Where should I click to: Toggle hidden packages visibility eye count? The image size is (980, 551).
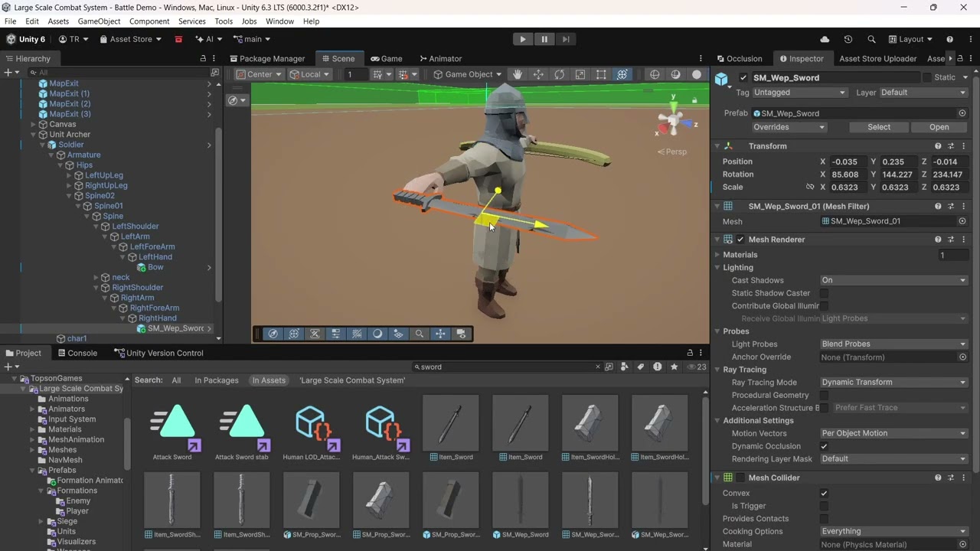[696, 367]
